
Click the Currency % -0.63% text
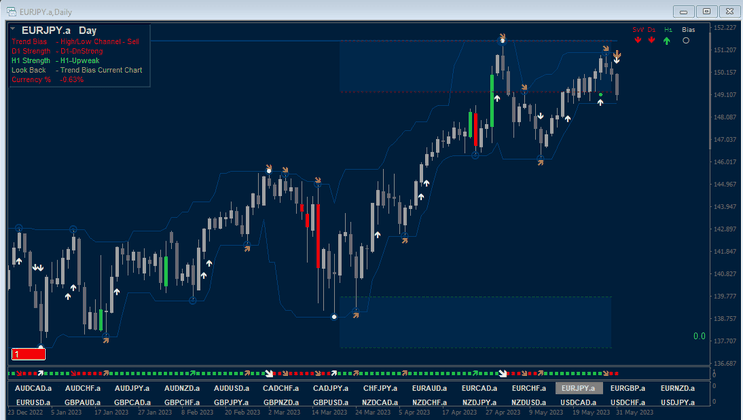pos(47,80)
